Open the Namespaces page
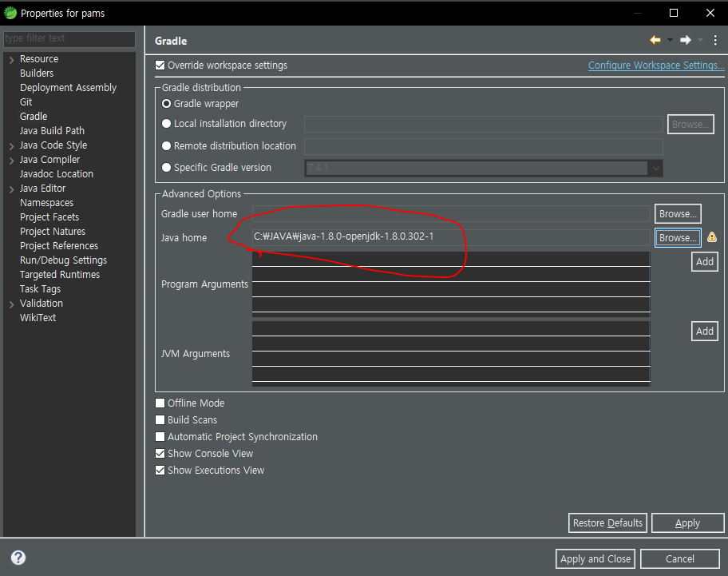 pyautogui.click(x=46, y=203)
